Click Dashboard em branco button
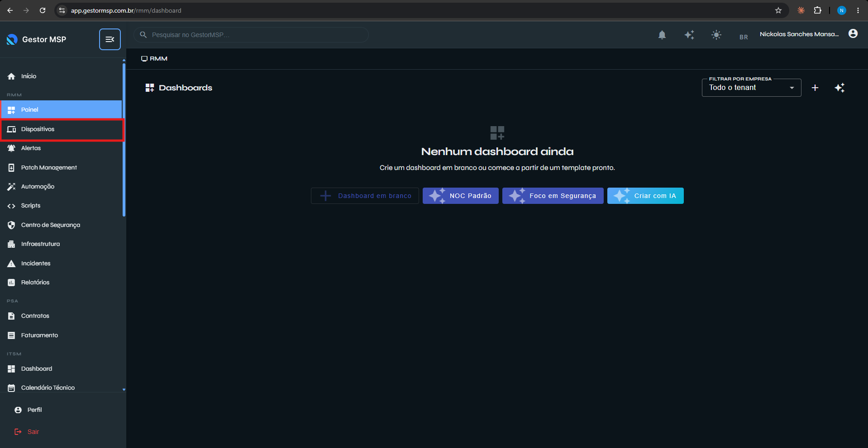 pos(365,196)
